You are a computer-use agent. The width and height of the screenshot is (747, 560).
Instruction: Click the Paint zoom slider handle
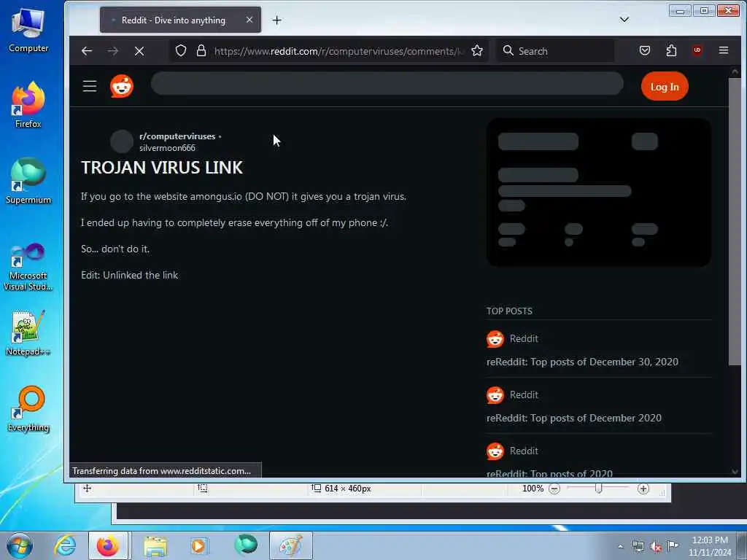(x=599, y=489)
